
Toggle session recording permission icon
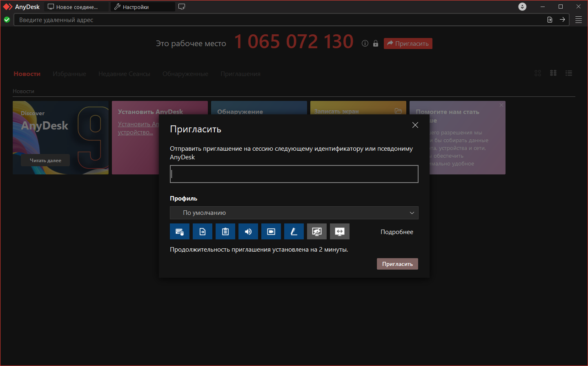[271, 232]
